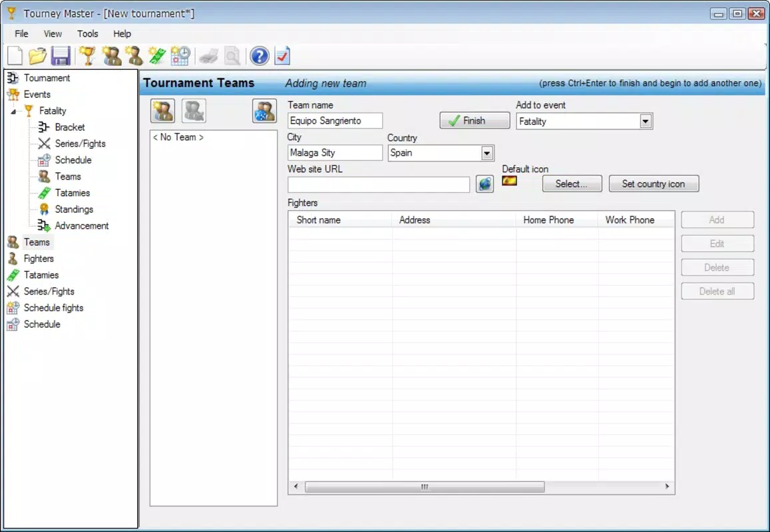This screenshot has height=532, width=770.
Task: Click the single fighter toolbar icon
Action: click(134, 56)
